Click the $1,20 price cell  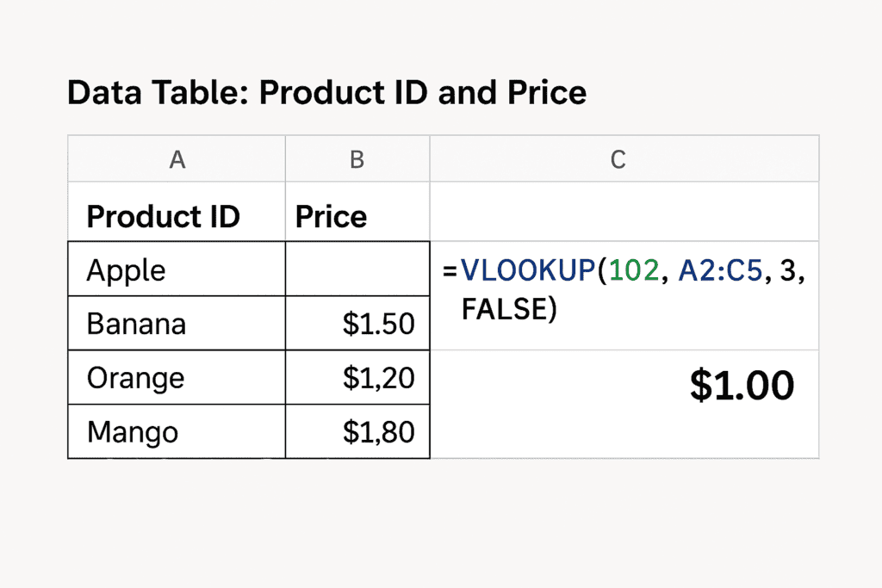click(x=357, y=378)
